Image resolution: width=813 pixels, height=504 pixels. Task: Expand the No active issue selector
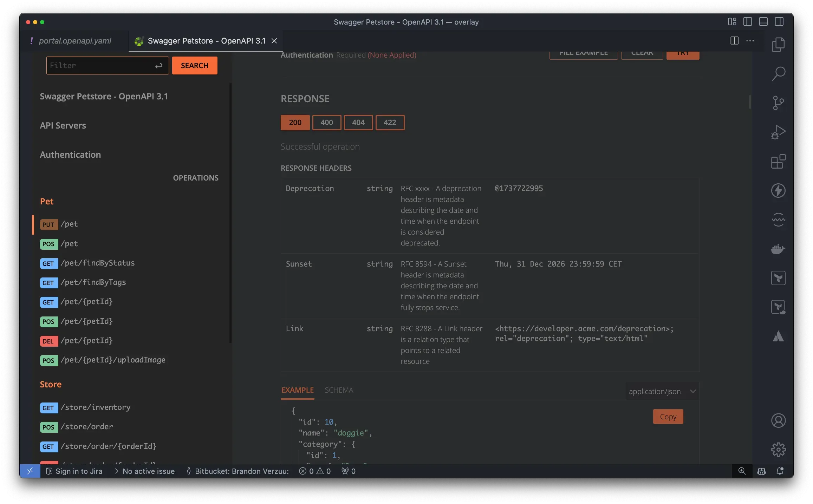tap(148, 471)
